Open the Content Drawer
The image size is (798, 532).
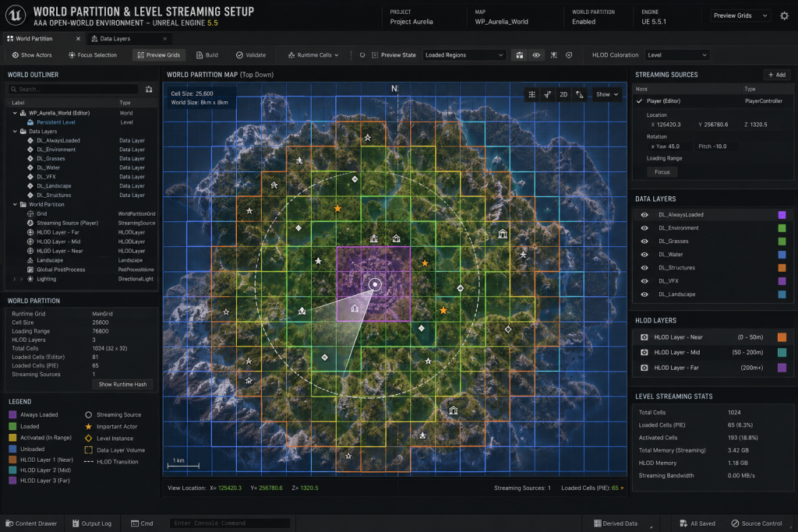(30, 523)
